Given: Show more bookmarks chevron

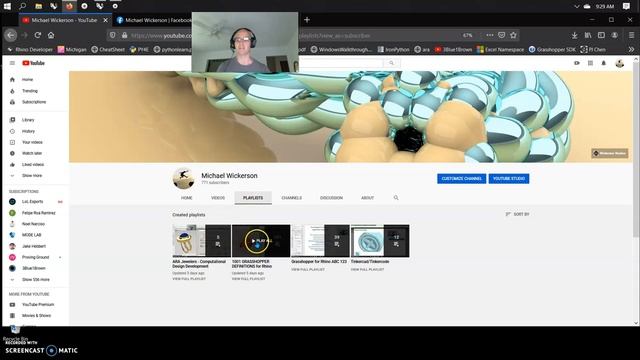Looking at the screenshot, I should tap(631, 49).
